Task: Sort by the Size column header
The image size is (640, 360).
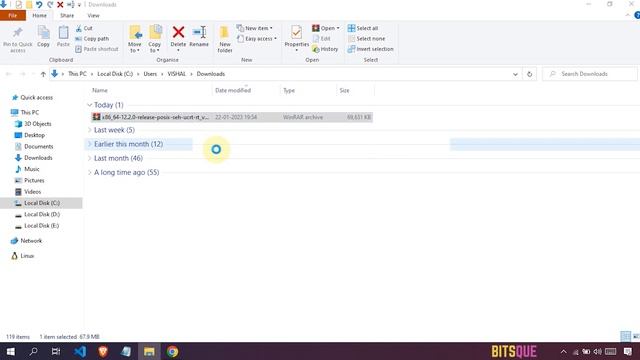Action: pos(344,91)
